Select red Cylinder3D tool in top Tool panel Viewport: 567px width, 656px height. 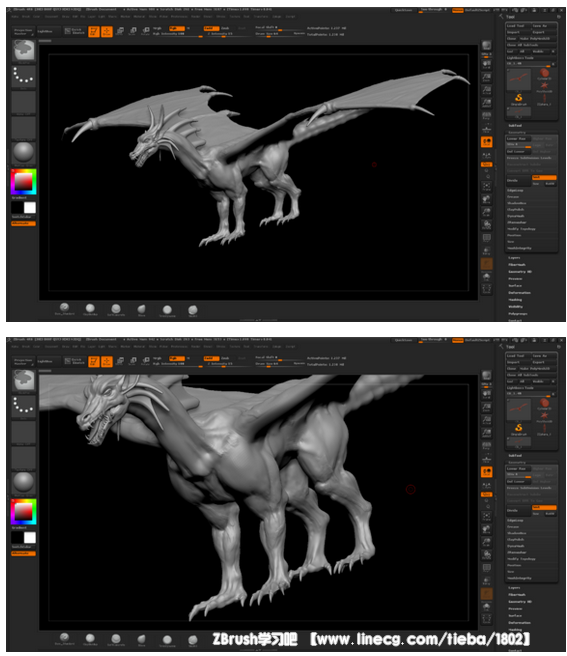coord(544,74)
